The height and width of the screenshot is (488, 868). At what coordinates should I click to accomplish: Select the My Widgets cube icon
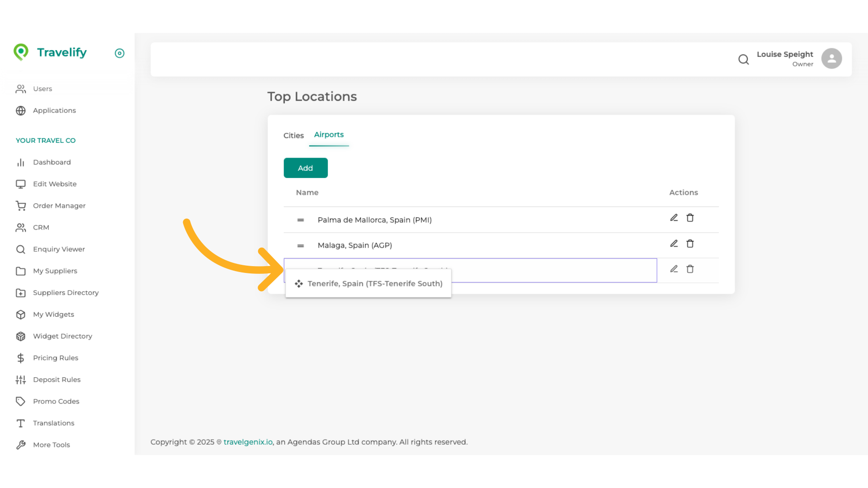[x=21, y=314]
